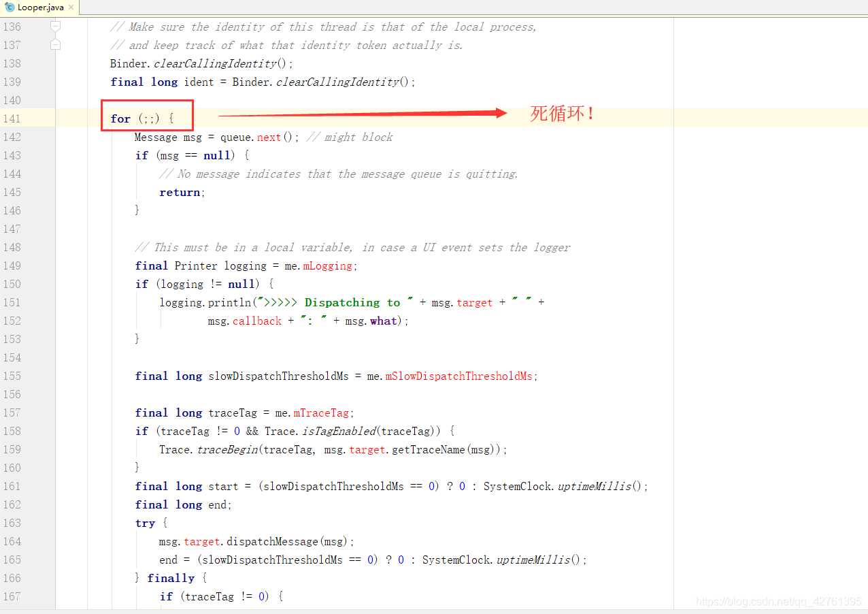Screen dimensions: 868x614
Task: Click the red 'mLogging' field reference
Action: [327, 265]
